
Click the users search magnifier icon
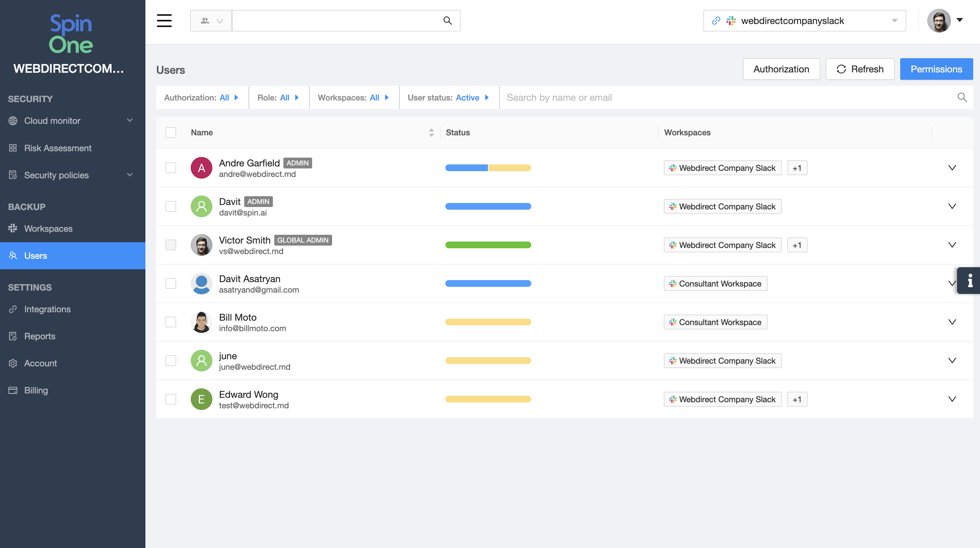(x=962, y=97)
